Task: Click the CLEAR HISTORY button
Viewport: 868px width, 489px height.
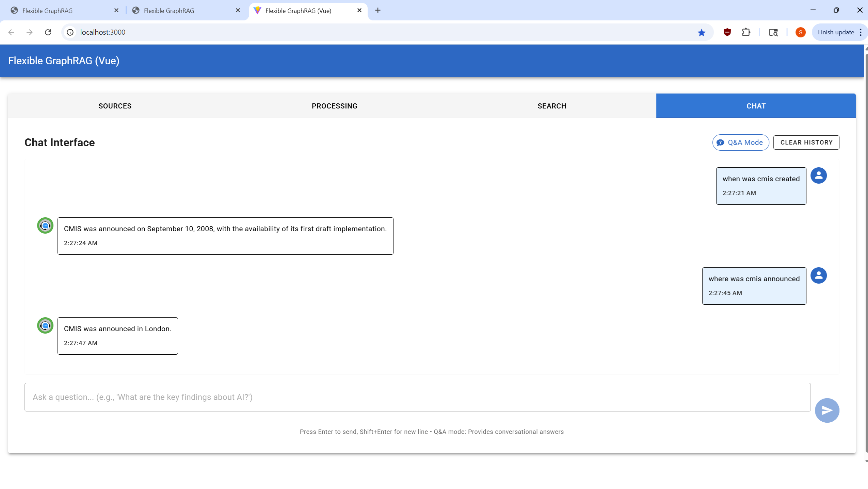Action: pyautogui.click(x=806, y=142)
